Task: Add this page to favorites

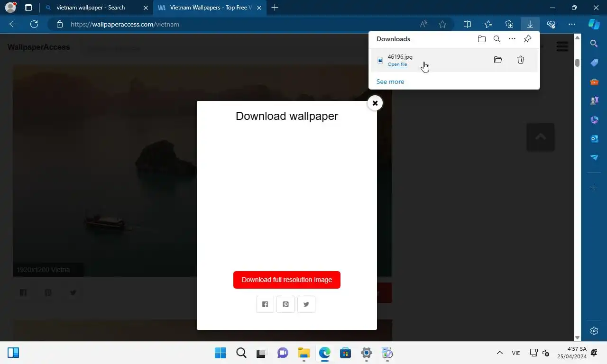Action: (x=442, y=24)
